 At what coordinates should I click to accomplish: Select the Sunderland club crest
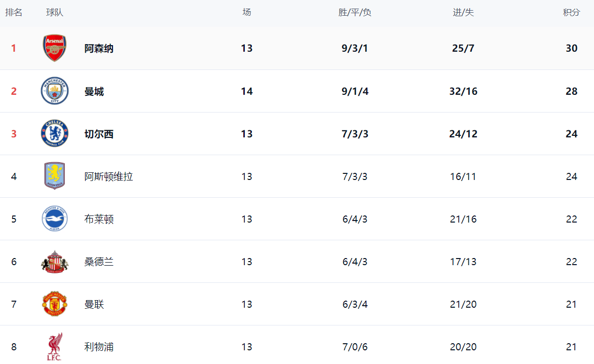pos(54,262)
